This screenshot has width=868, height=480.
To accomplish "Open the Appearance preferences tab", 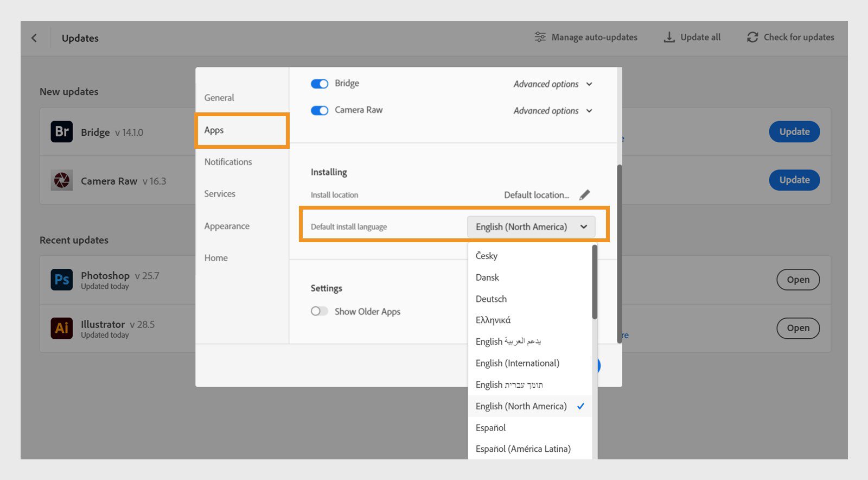I will (227, 226).
